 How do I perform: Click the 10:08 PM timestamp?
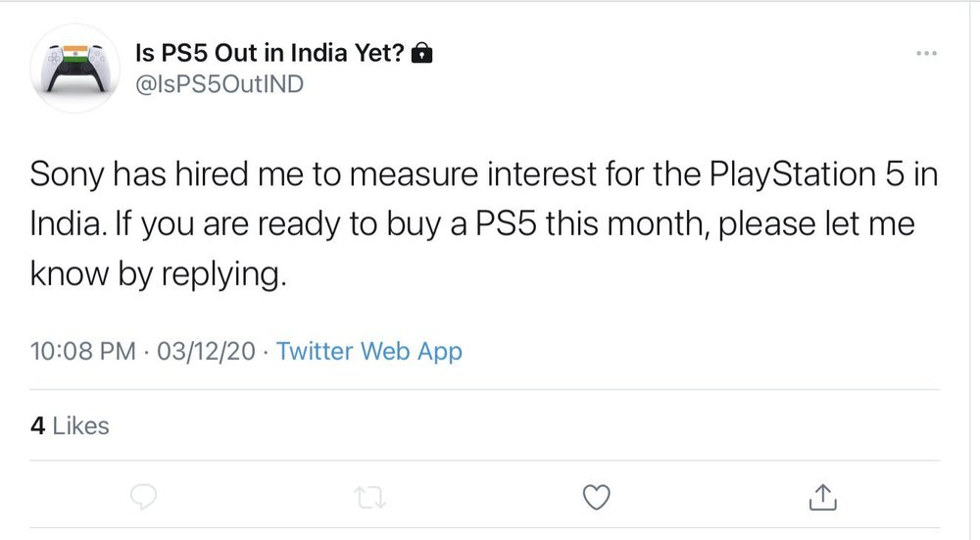[x=83, y=352]
